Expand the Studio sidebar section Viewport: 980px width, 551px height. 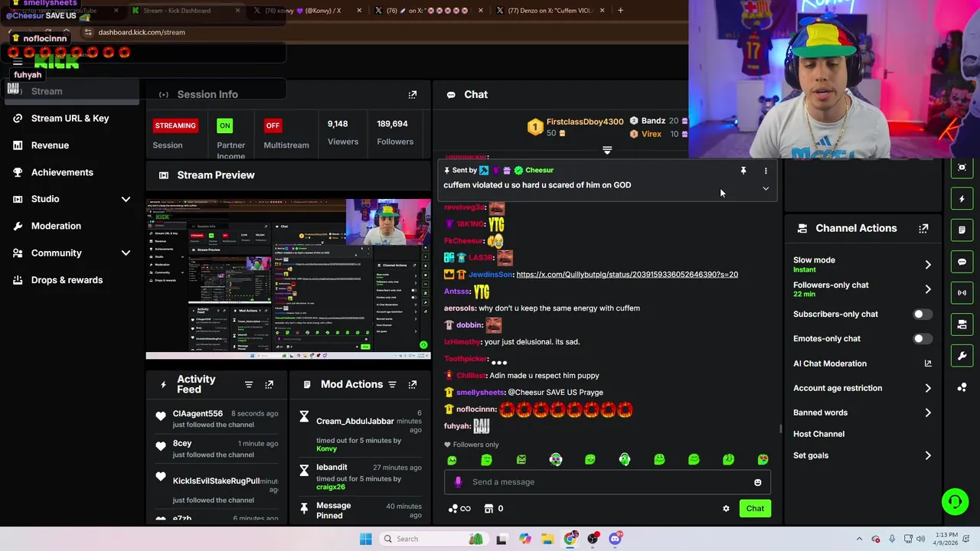coord(126,199)
